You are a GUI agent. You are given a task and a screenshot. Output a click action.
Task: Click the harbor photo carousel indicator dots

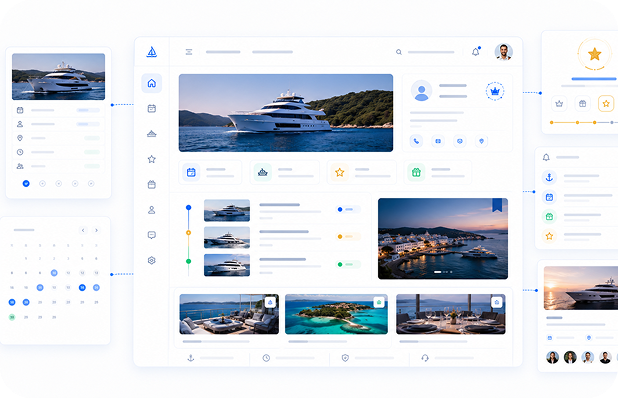[x=443, y=272]
